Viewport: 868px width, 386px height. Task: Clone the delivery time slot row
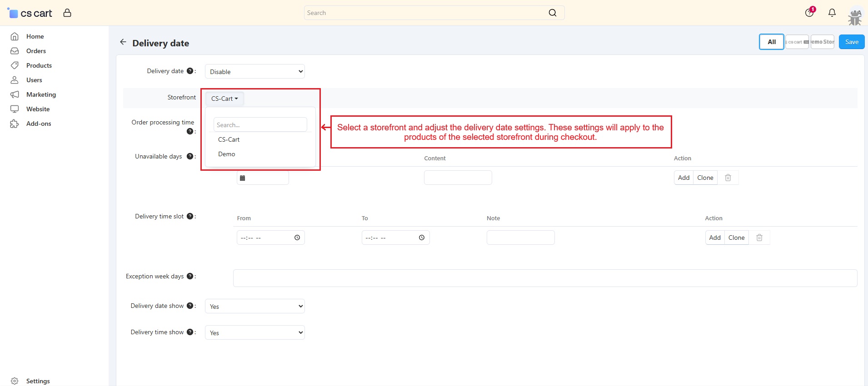(x=736, y=238)
